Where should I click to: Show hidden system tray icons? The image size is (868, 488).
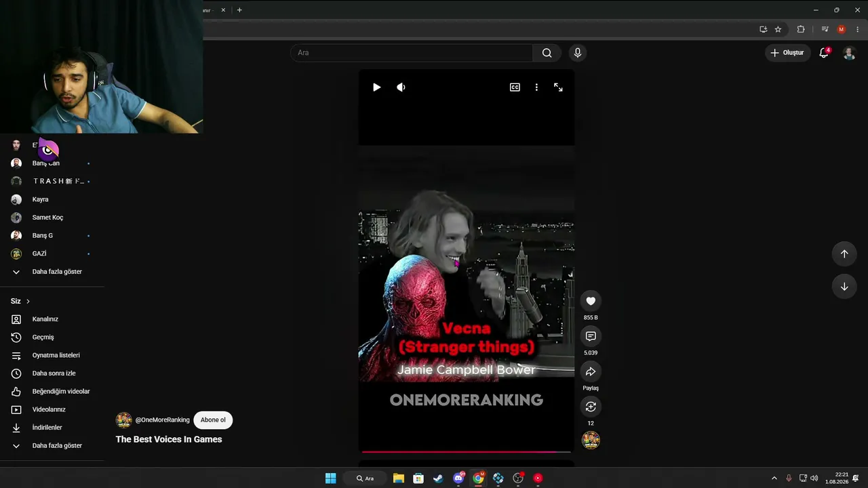pos(774,479)
